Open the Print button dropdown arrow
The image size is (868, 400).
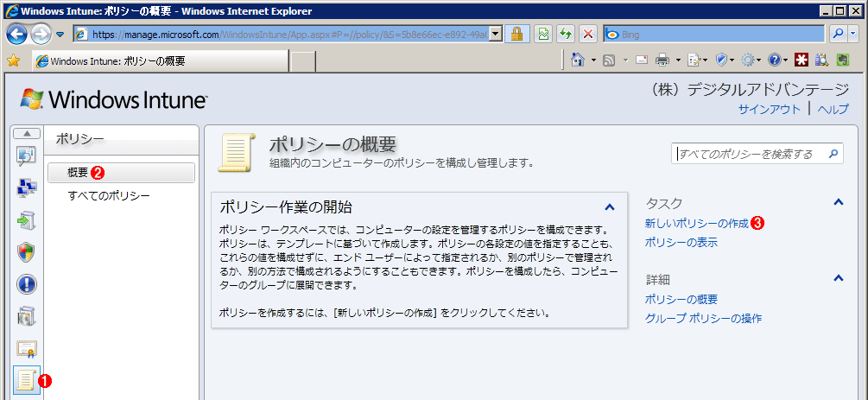678,60
